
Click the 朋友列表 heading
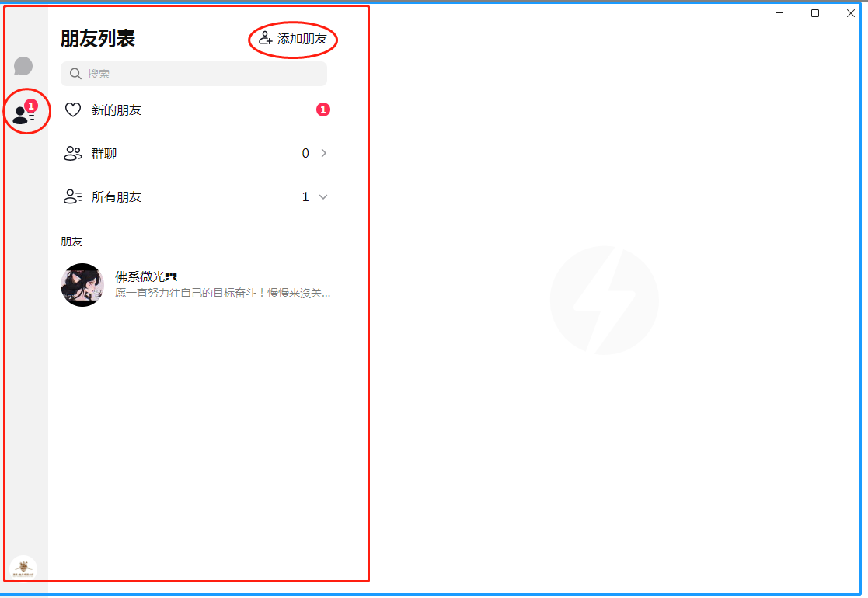98,39
